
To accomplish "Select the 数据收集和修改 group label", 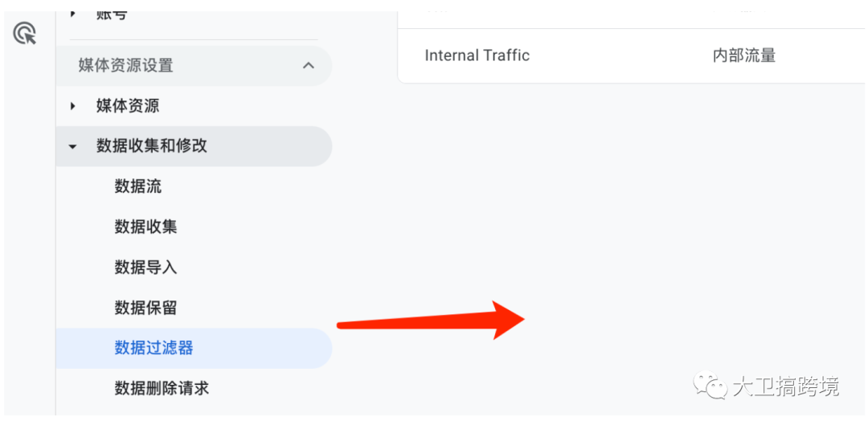I will click(x=152, y=146).
